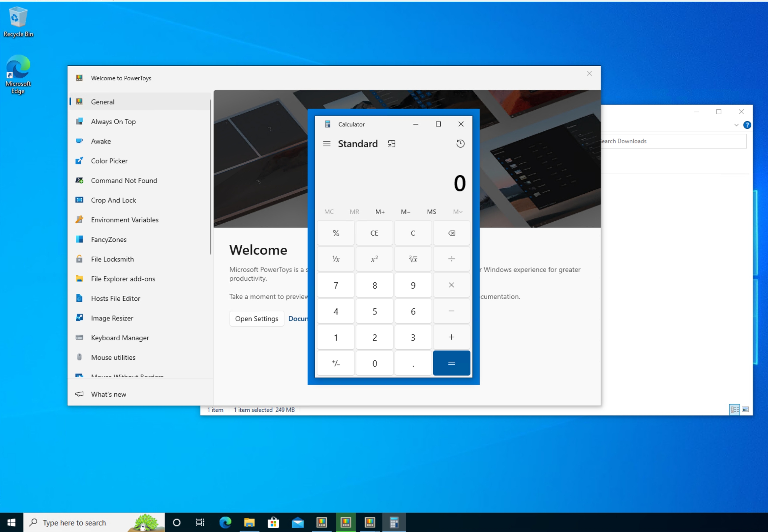This screenshot has height=532, width=768.
Task: Open What's new in PowerToys
Action: pyautogui.click(x=108, y=394)
